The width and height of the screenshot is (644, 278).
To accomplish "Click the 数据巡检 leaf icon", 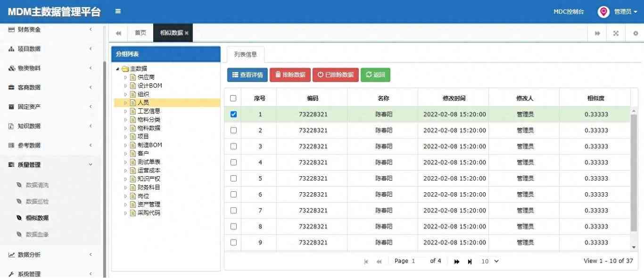I will point(19,202).
